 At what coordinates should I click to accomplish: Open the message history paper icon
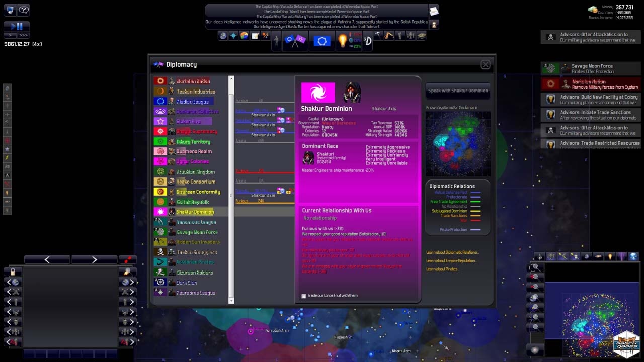pyautogui.click(x=434, y=11)
